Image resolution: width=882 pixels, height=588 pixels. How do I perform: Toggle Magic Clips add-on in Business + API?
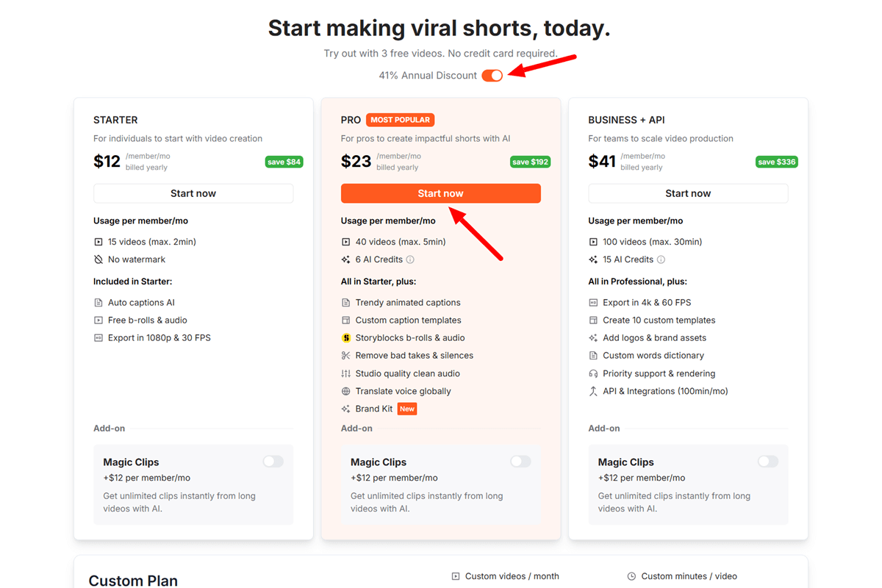coord(768,462)
